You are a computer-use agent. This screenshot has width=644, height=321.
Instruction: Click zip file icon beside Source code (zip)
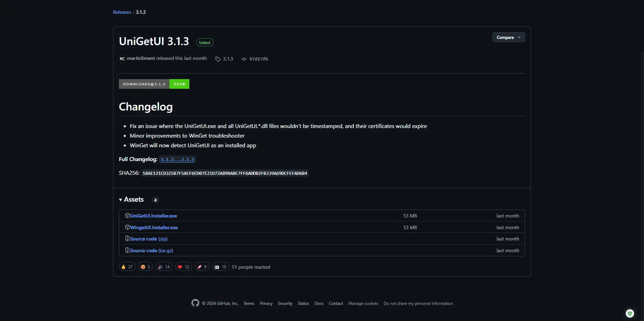127,238
